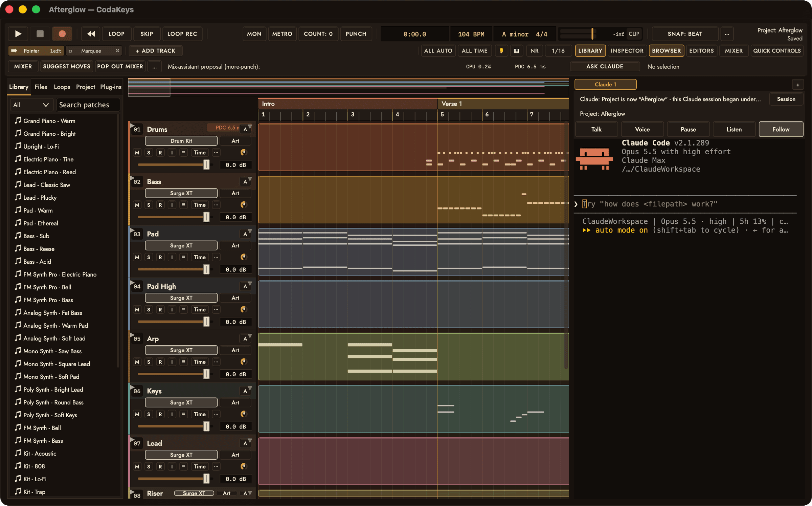
Task: Open the mixer bar ellipsis menu
Action: tap(154, 67)
